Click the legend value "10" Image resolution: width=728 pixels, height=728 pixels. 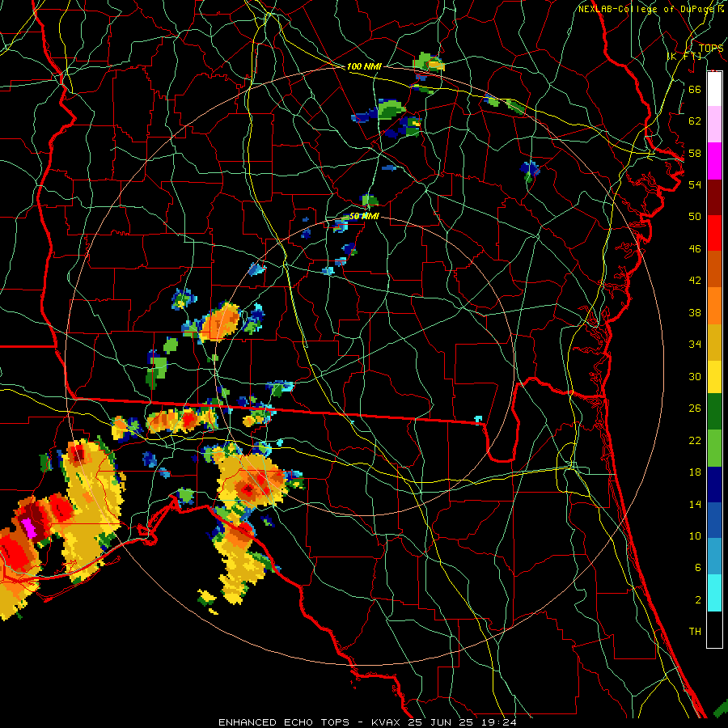(695, 536)
